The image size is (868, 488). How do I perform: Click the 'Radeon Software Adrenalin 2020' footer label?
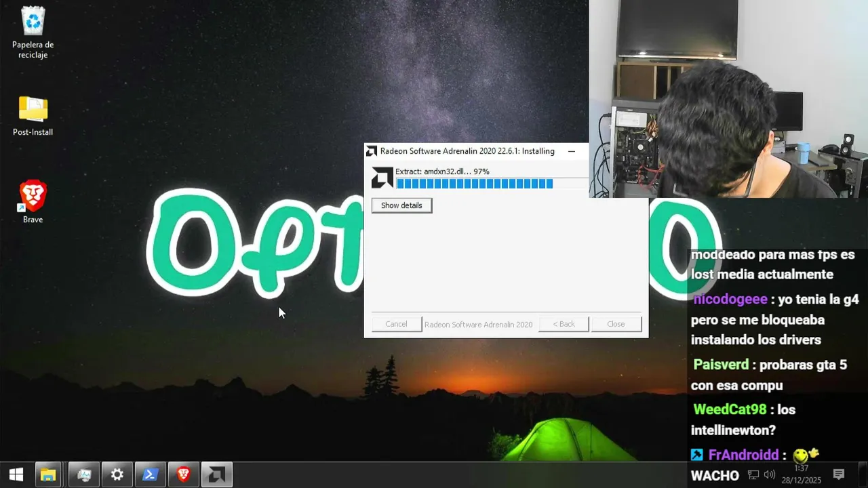478,325
